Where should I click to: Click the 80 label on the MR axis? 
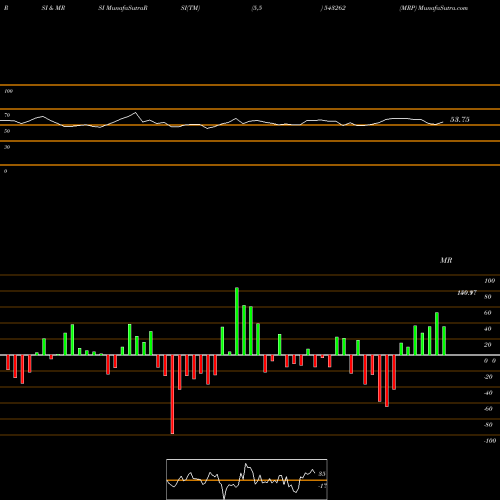coord(488,297)
